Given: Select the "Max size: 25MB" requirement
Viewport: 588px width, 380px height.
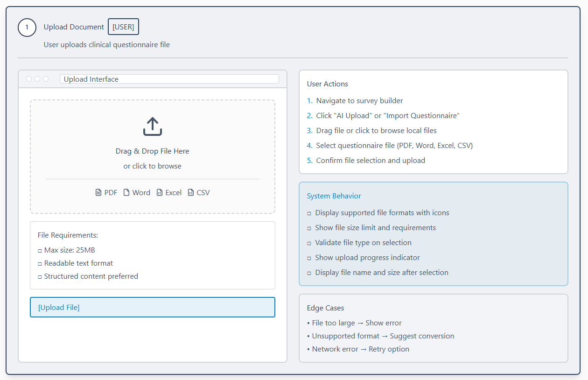Looking at the screenshot, I should 70,250.
